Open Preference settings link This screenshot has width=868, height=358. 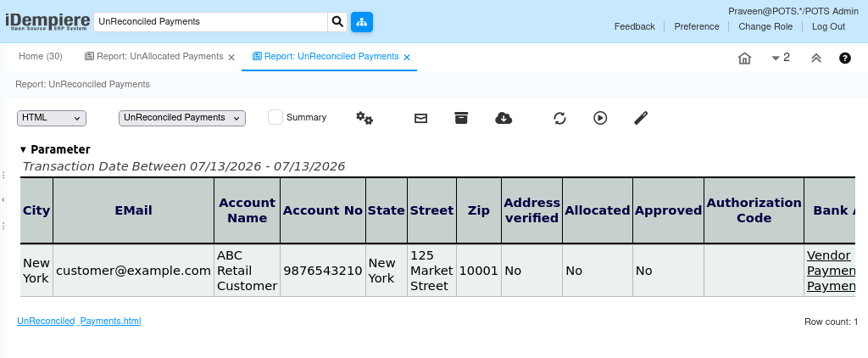(x=697, y=26)
